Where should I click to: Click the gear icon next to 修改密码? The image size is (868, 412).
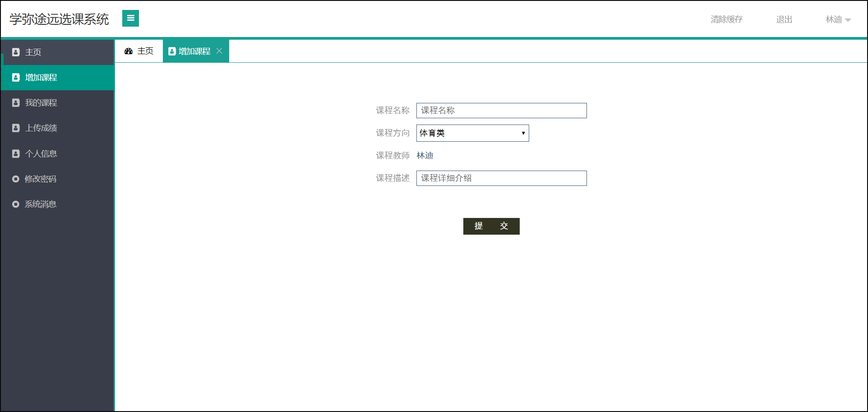[15, 179]
